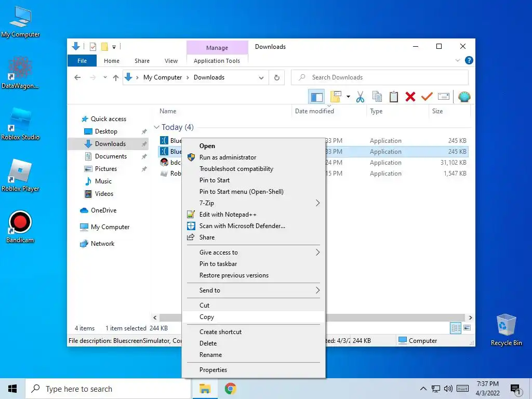This screenshot has height=399, width=532.
Task: Open Chrome from the taskbar
Action: click(x=230, y=389)
